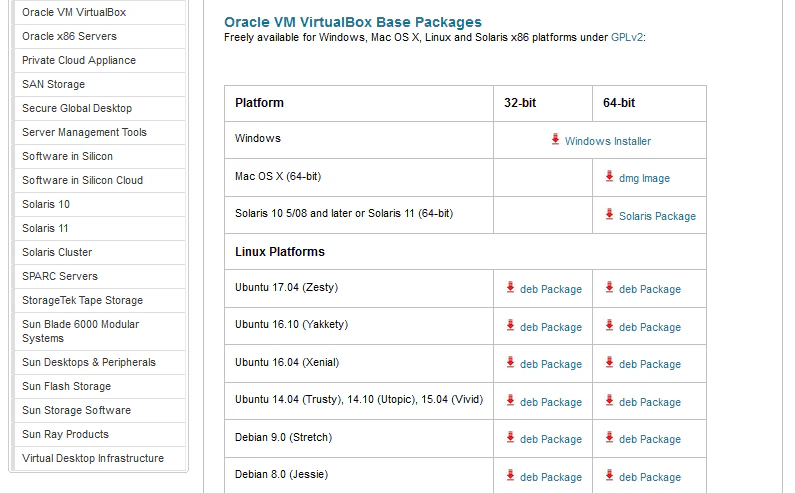Click the 32-bit Debian 8.0 download arrow icon

(510, 475)
